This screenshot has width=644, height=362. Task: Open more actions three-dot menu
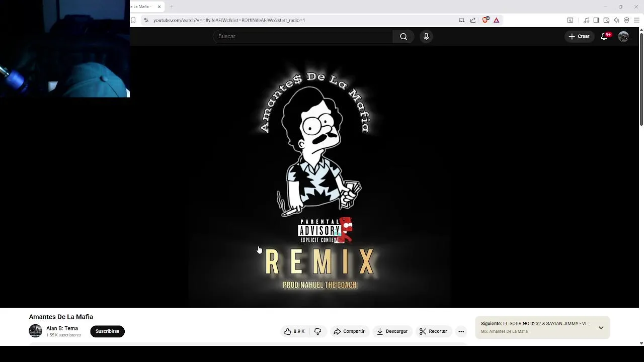pos(461,331)
